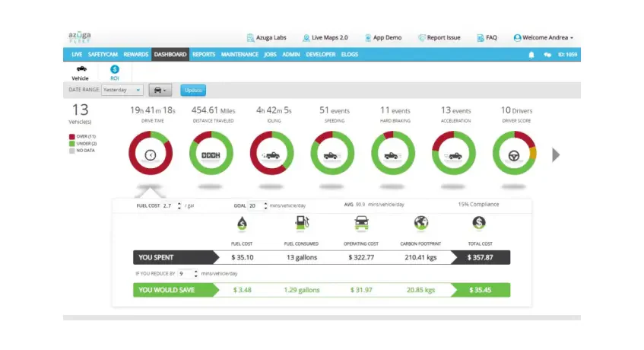Click the Fuel Cost droplet icon
The width and height of the screenshot is (644, 350).
click(242, 224)
